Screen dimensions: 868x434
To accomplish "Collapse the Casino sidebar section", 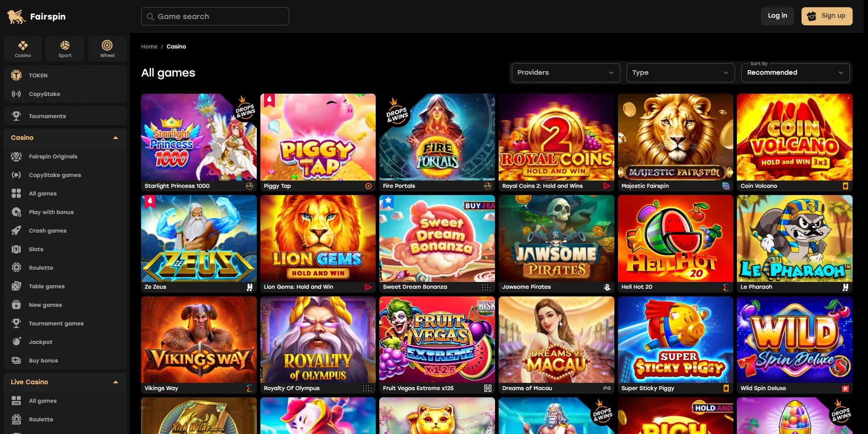I will pyautogui.click(x=116, y=138).
